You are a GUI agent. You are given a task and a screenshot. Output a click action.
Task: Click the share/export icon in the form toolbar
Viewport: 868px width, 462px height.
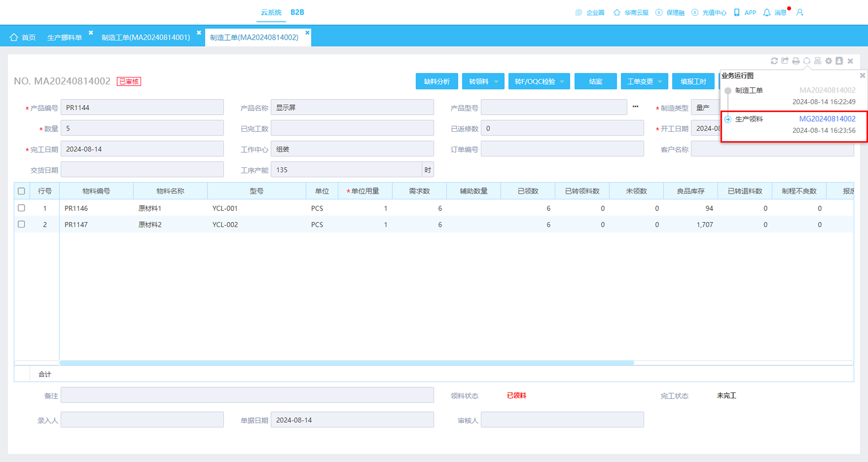[x=785, y=61]
